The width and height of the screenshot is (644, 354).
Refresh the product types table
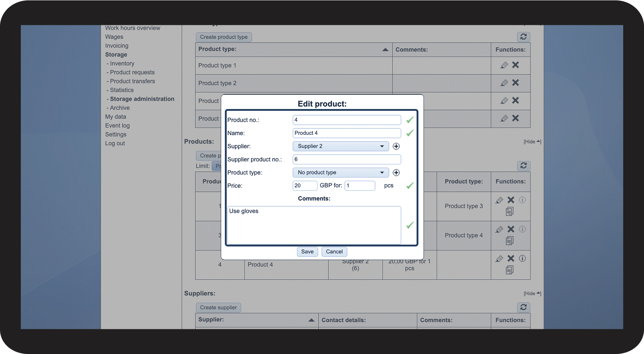(523, 37)
